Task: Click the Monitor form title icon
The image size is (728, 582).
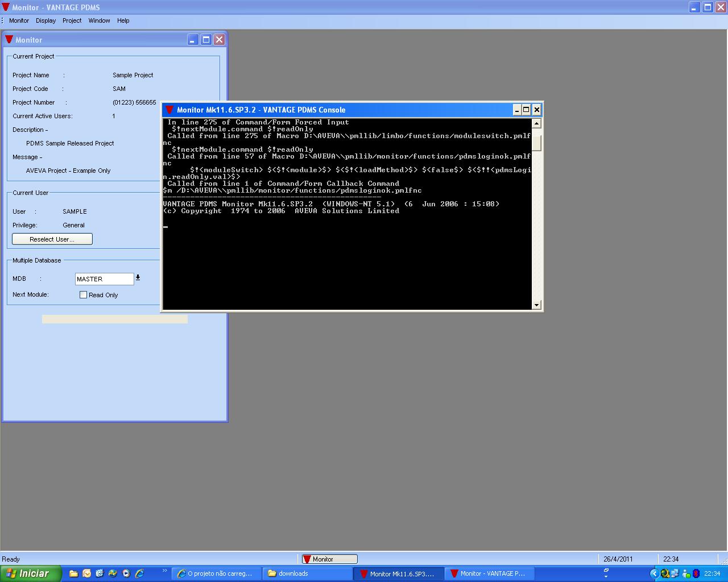Action: pyautogui.click(x=9, y=39)
